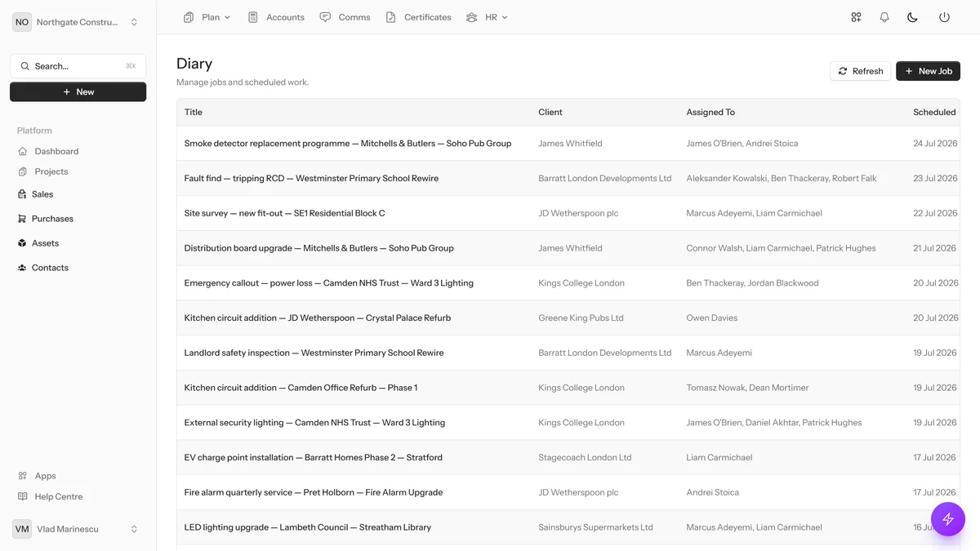Click Sainsburys Supermarkets Ltd client cell
Screen dimensions: 980x551
595,527
